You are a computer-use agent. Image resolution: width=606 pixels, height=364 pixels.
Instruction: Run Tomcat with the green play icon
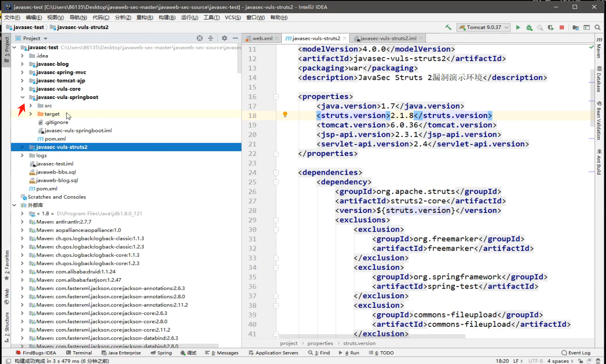point(518,27)
